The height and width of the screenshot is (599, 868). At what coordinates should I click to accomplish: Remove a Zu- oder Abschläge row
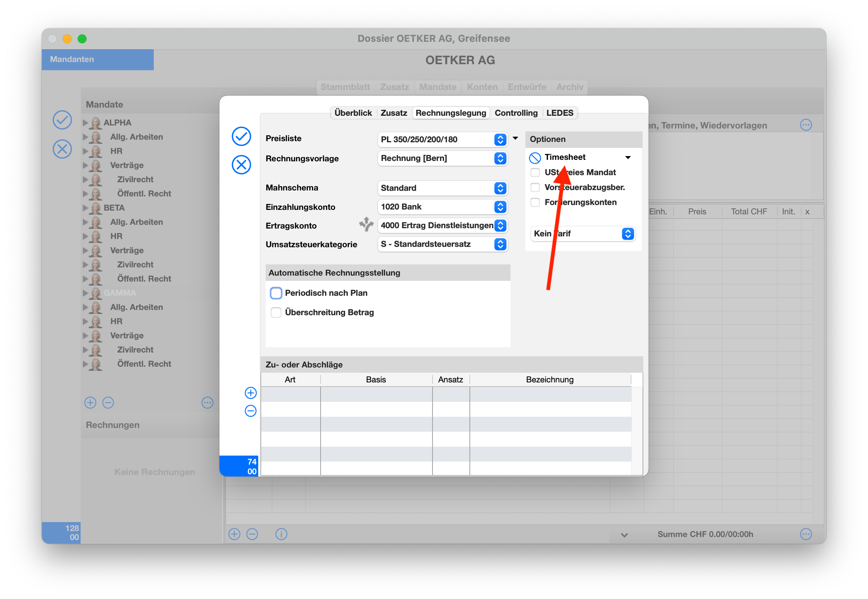pos(250,411)
